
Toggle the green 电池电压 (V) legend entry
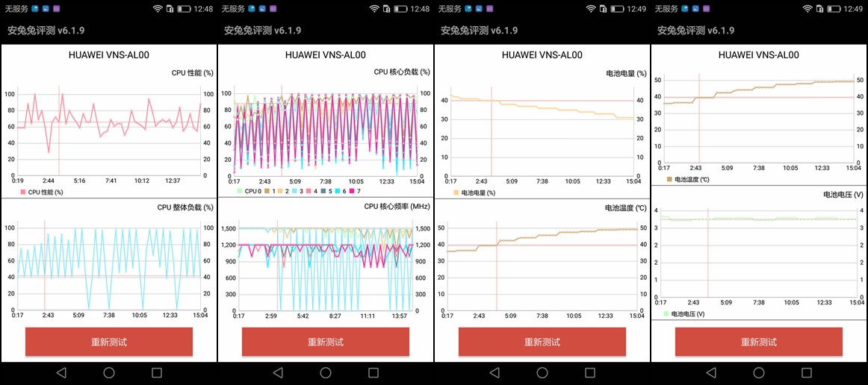pos(683,314)
